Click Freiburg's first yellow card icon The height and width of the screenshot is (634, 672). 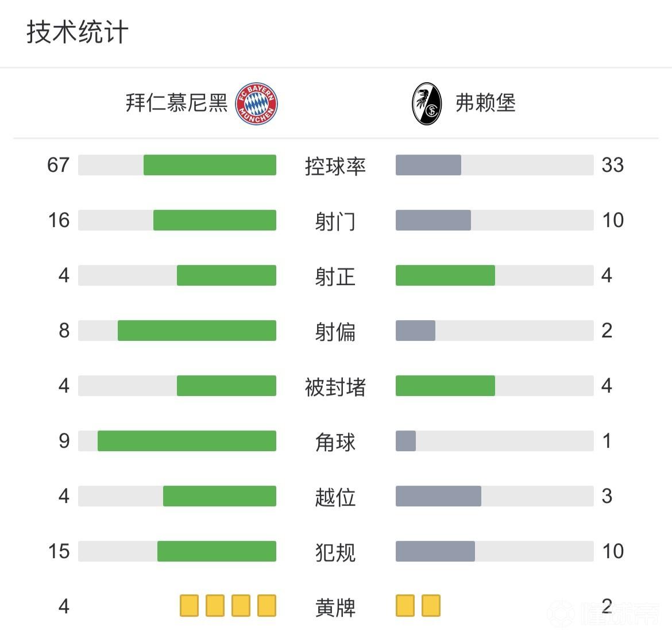point(405,606)
